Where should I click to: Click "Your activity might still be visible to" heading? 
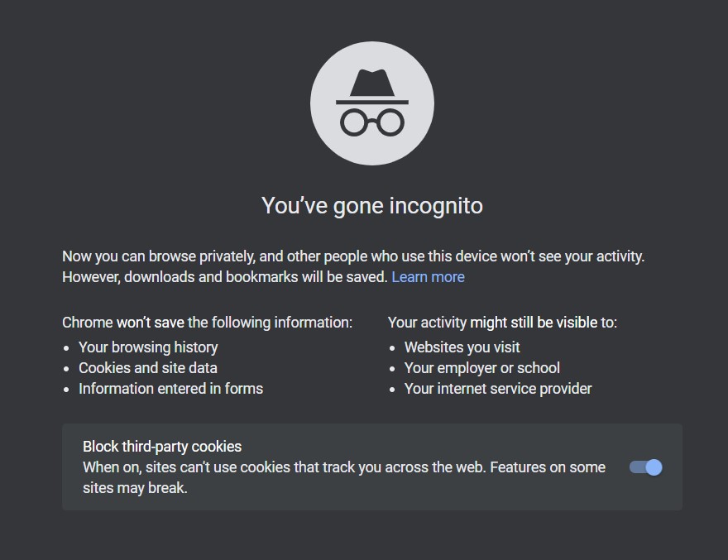(502, 323)
